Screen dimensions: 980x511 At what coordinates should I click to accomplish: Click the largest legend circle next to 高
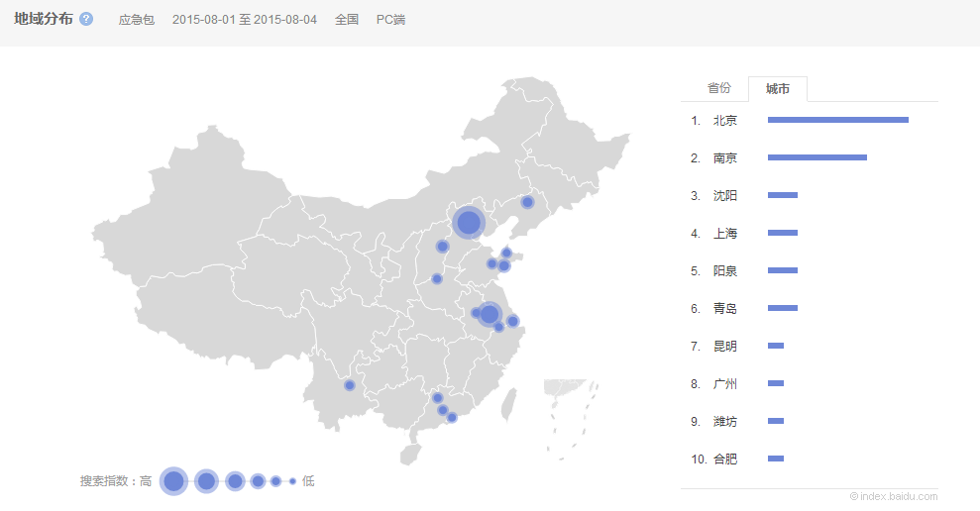point(173,481)
